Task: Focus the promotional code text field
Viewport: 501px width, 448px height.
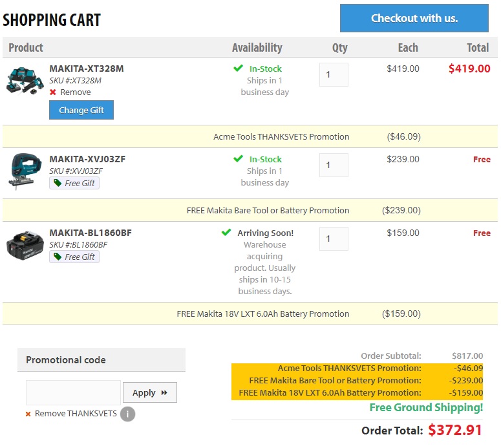Action: (x=73, y=392)
